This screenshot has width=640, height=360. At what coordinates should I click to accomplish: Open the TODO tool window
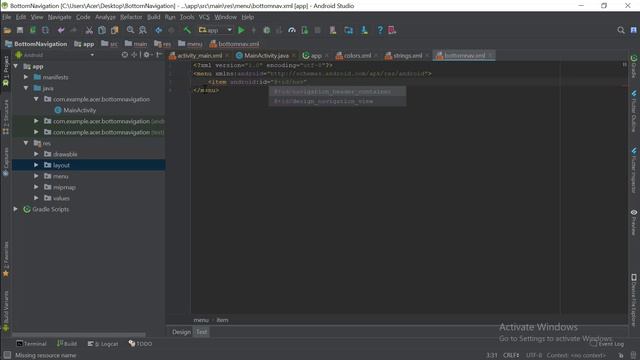(x=140, y=344)
